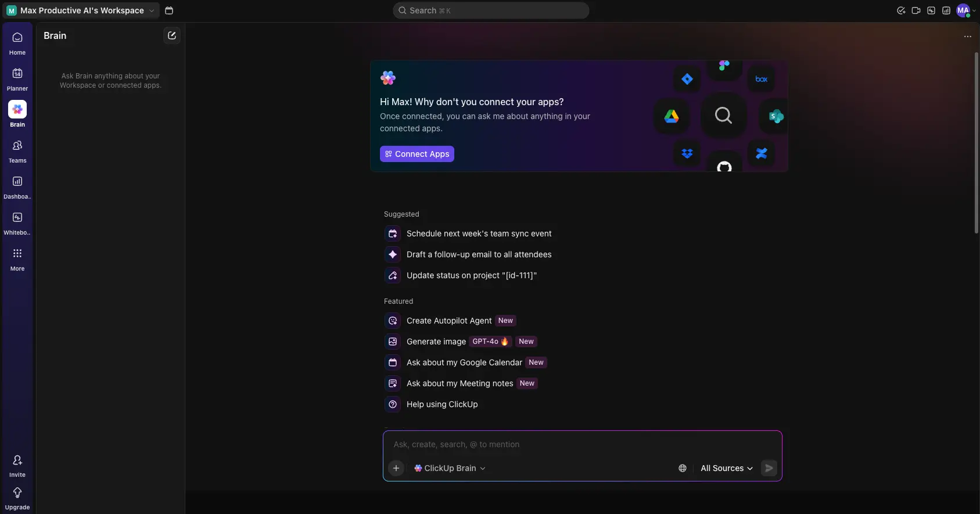Click the Brain logo in banner
This screenshot has height=514, width=980.
coord(388,78)
